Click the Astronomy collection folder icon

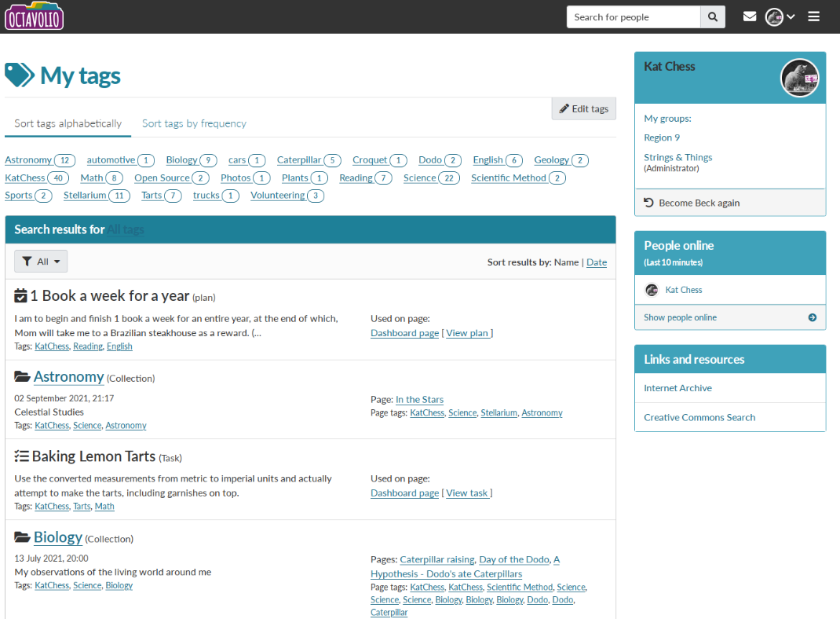22,377
